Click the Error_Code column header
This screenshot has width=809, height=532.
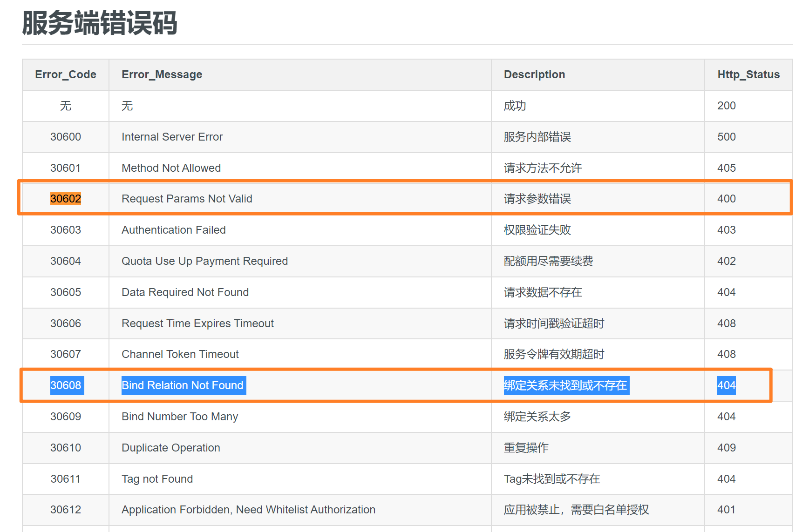tap(66, 74)
